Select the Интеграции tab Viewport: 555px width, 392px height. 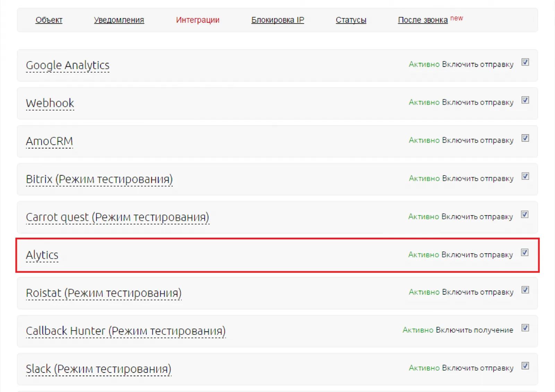pos(198,20)
